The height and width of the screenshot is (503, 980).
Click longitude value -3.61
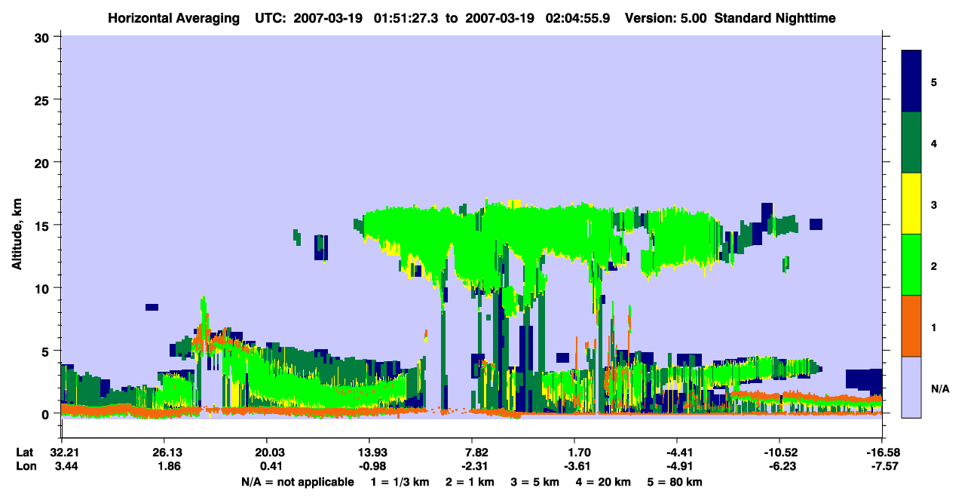point(575,467)
